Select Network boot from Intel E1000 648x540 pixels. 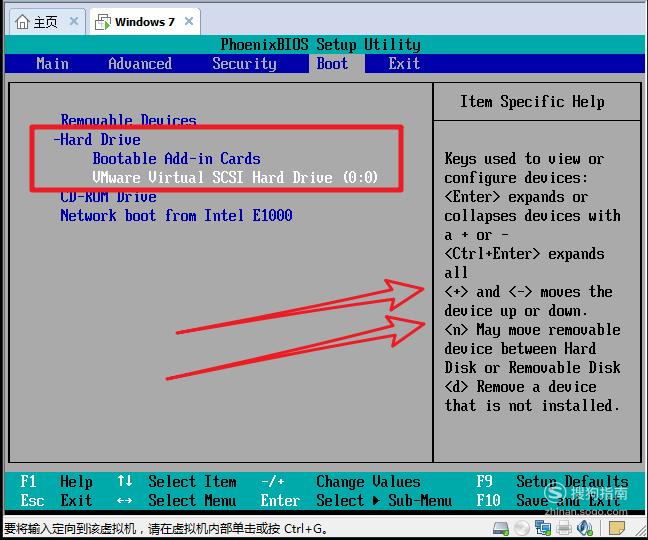[176, 215]
